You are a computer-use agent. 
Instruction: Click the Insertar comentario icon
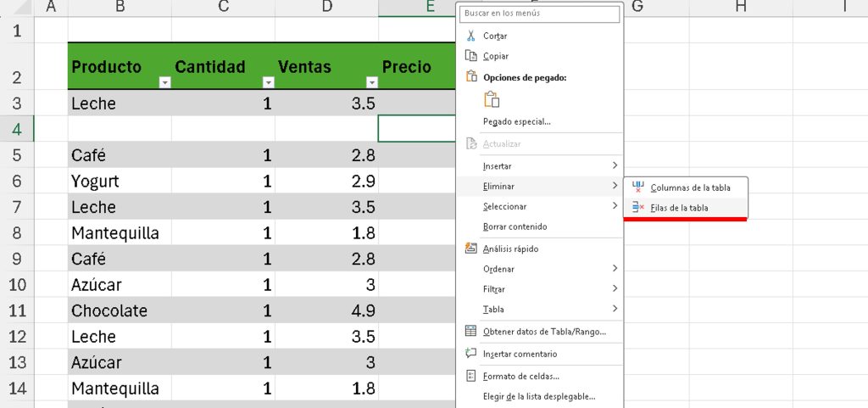[472, 354]
